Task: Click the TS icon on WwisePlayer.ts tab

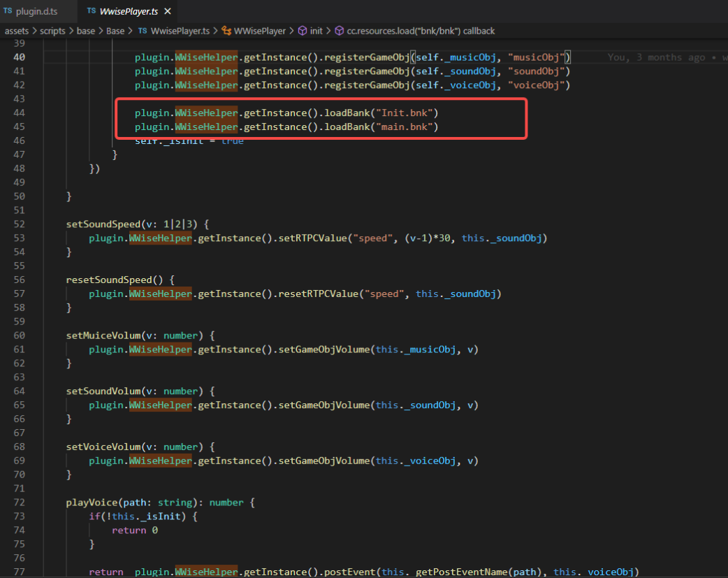Action: 92,12
